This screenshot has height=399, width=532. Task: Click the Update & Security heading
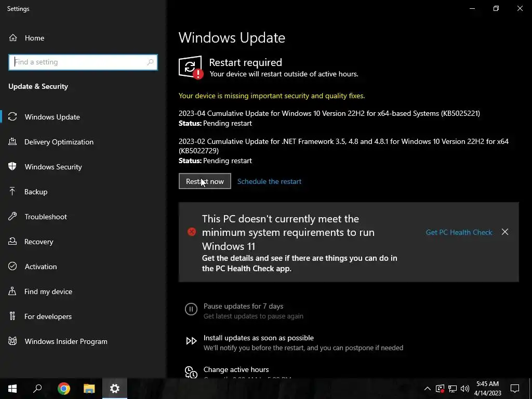click(38, 86)
